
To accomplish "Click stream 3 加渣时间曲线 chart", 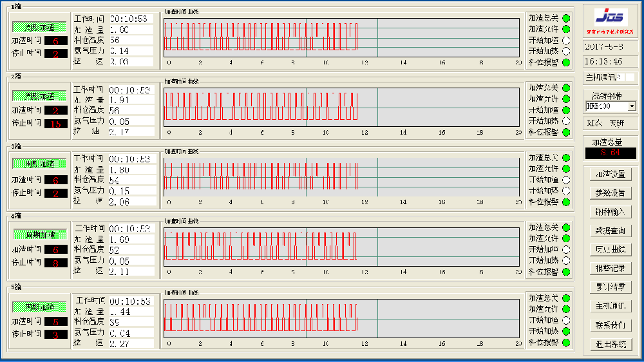I will [342, 177].
